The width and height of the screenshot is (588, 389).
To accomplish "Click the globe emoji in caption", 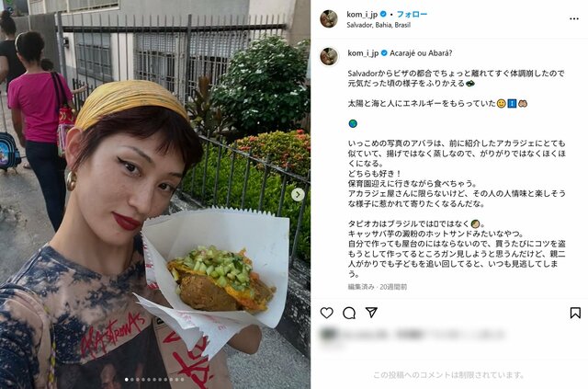I will click(353, 123).
